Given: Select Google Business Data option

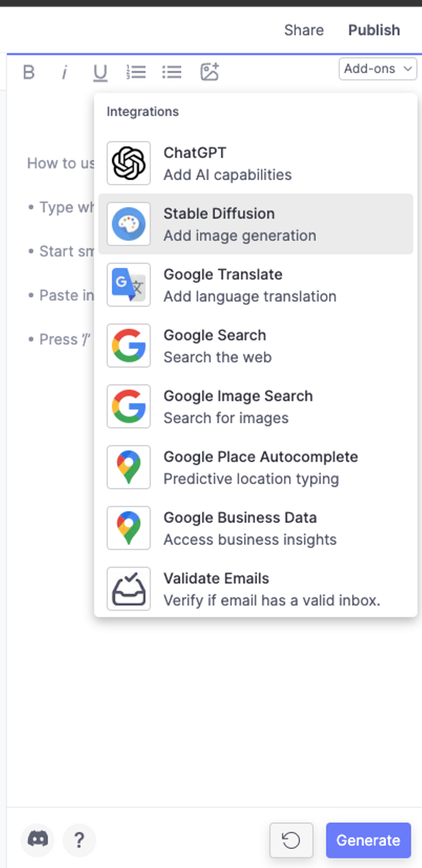Looking at the screenshot, I should coord(255,528).
